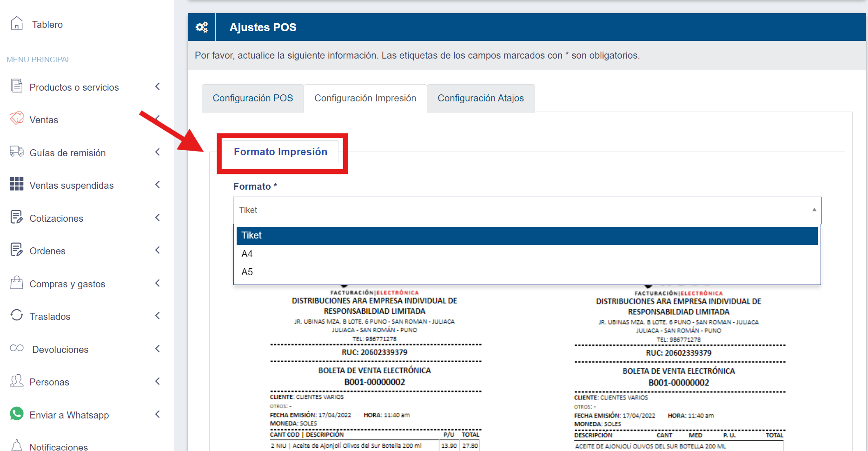This screenshot has width=868, height=451.
Task: Pick the highlighted Tiket option
Action: (252, 236)
